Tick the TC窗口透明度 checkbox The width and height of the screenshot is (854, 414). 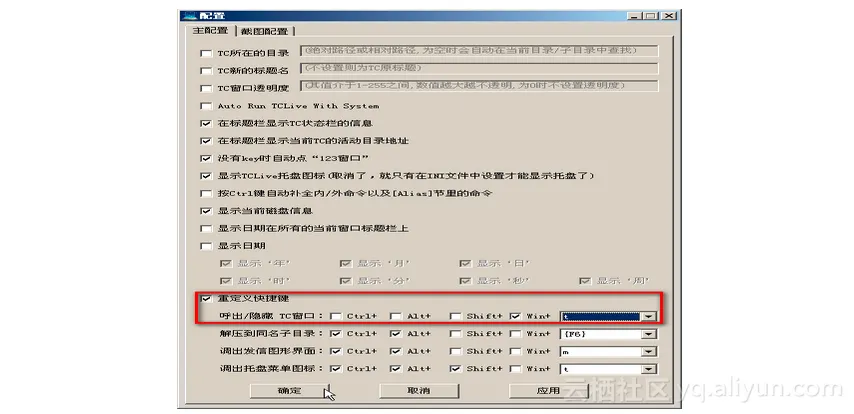tap(206, 88)
